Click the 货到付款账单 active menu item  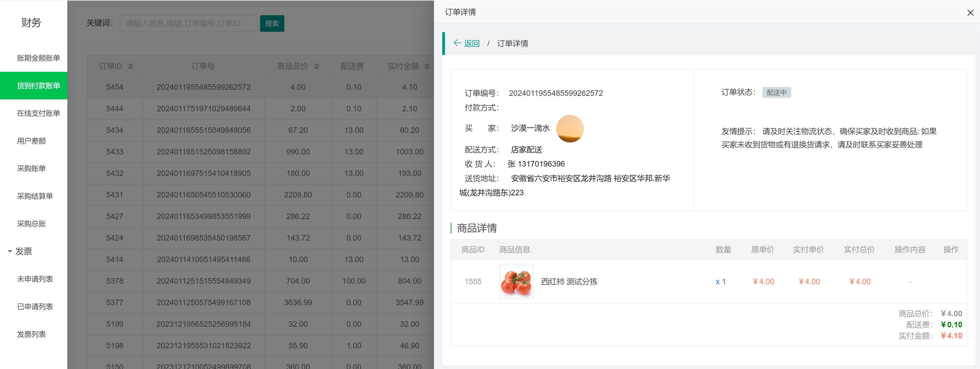[38, 86]
